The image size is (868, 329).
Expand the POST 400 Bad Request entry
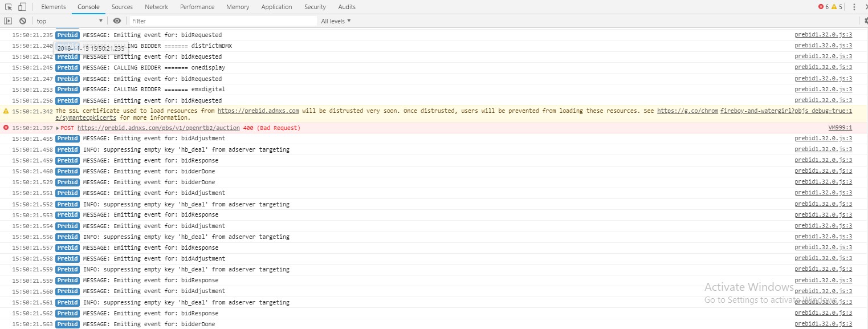click(x=58, y=128)
